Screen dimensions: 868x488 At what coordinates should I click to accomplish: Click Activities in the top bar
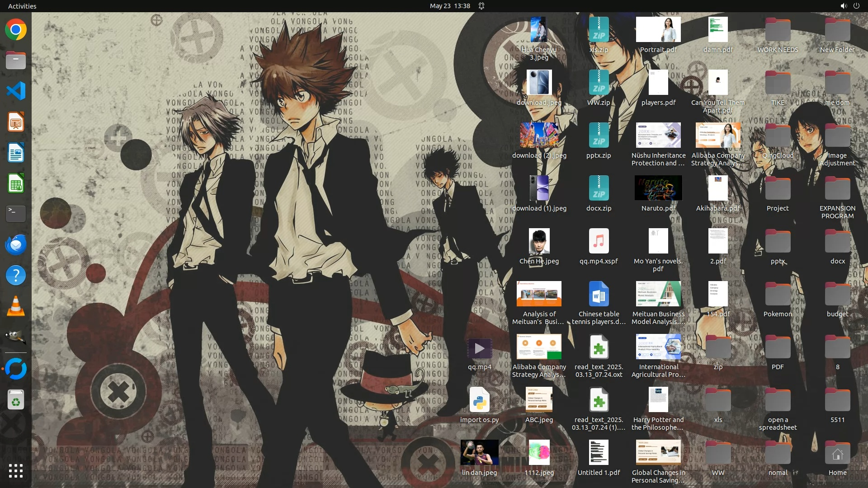pyautogui.click(x=22, y=6)
